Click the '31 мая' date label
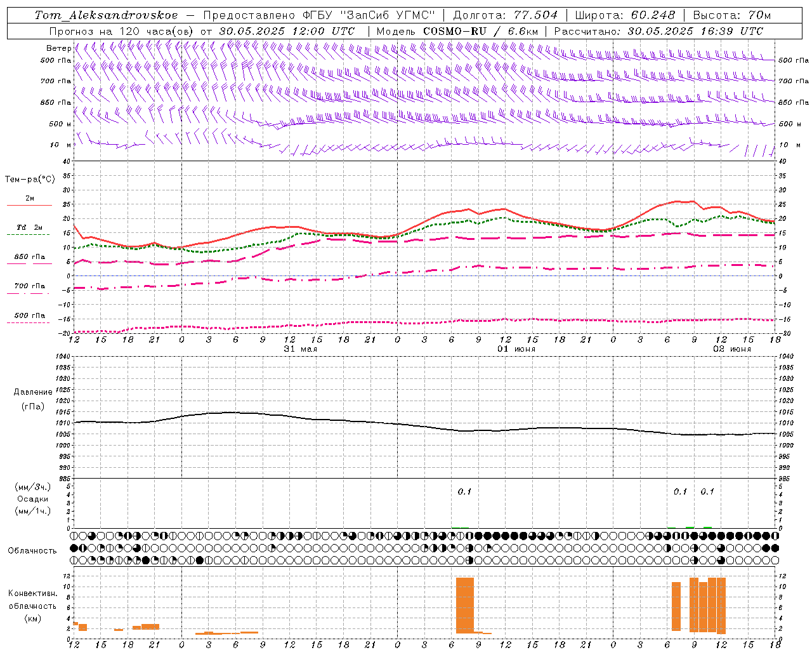Screen dimensions: 812x650 301,349
